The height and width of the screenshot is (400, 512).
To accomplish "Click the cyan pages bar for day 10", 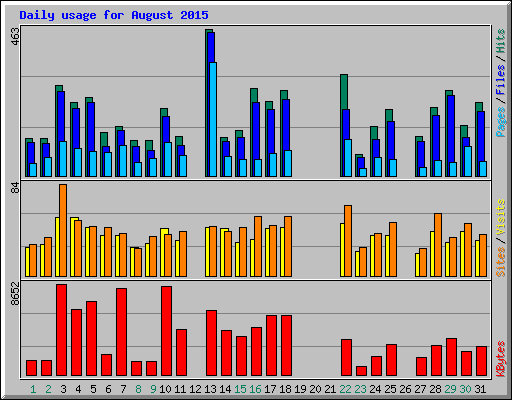I will (168, 159).
